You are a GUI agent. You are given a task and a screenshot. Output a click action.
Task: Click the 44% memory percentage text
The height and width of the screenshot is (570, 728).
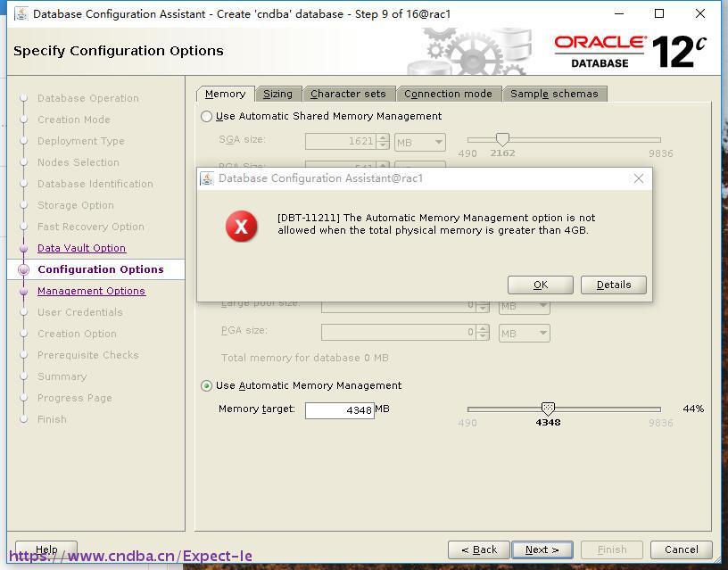click(x=693, y=409)
